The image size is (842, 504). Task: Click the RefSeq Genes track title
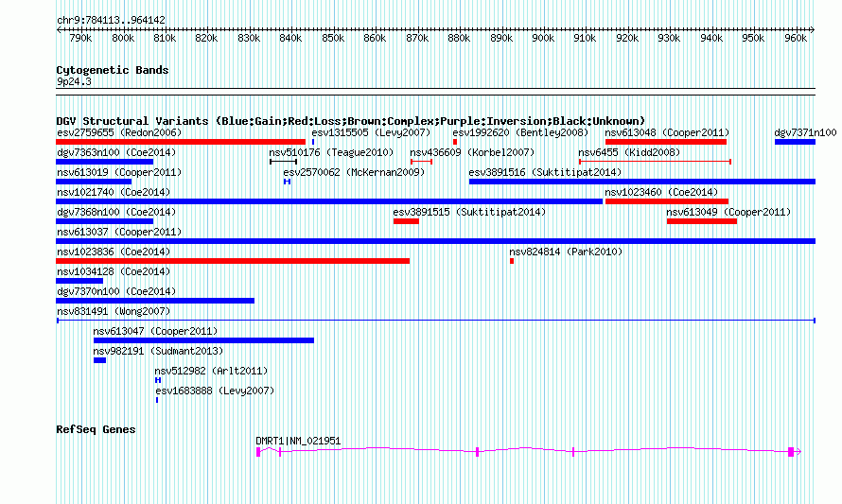tap(96, 429)
